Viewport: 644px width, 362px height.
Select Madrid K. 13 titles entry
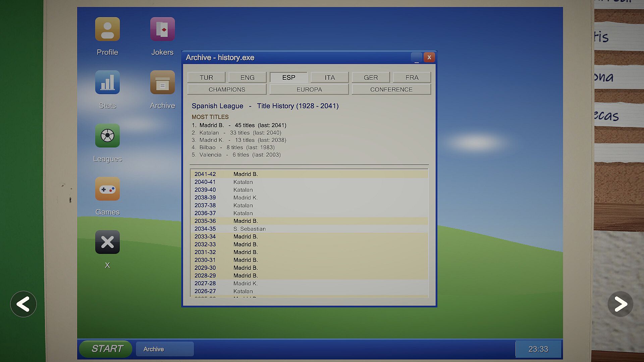[x=239, y=140]
